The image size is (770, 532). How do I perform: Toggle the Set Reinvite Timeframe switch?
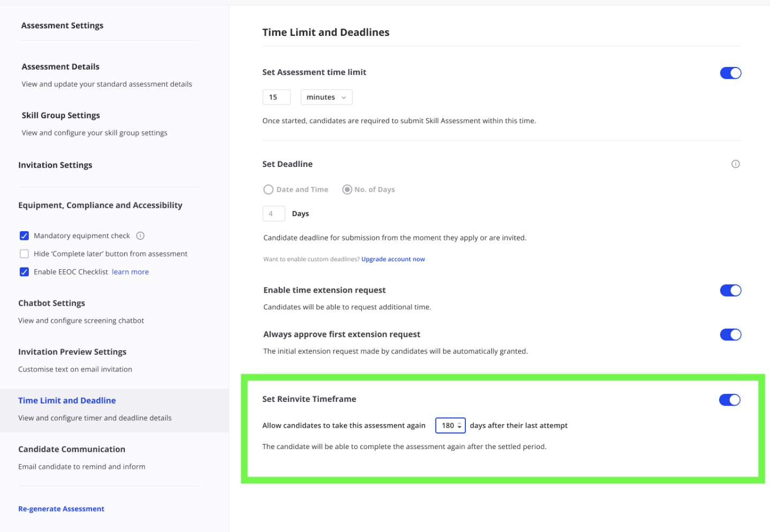click(729, 400)
